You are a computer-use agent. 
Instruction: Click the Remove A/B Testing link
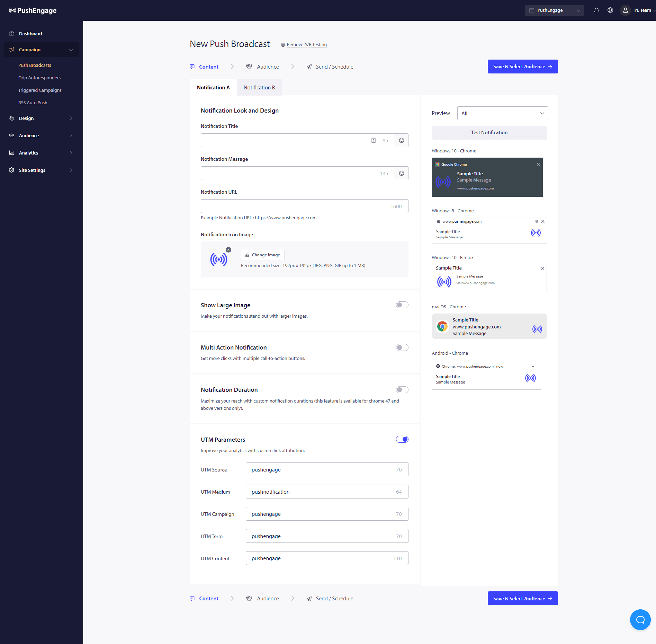point(306,45)
